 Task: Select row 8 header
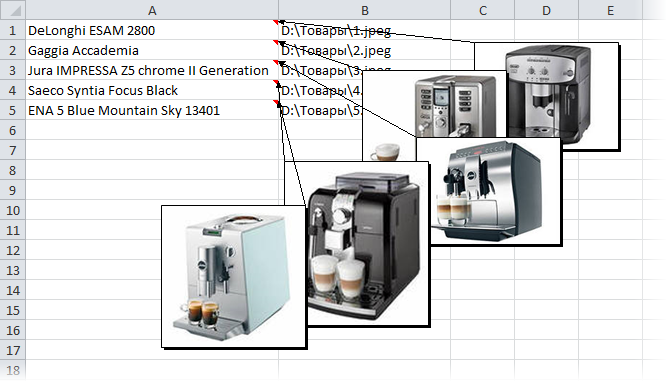[x=13, y=170]
